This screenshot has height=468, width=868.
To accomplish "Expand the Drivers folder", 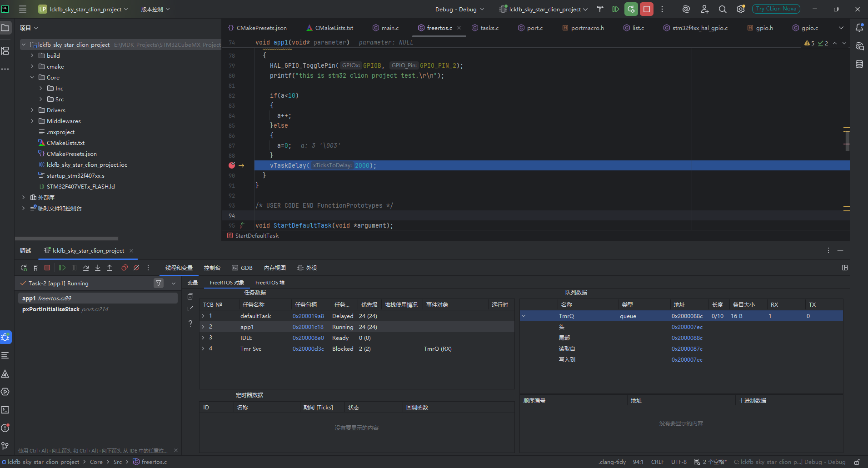I will 32,110.
